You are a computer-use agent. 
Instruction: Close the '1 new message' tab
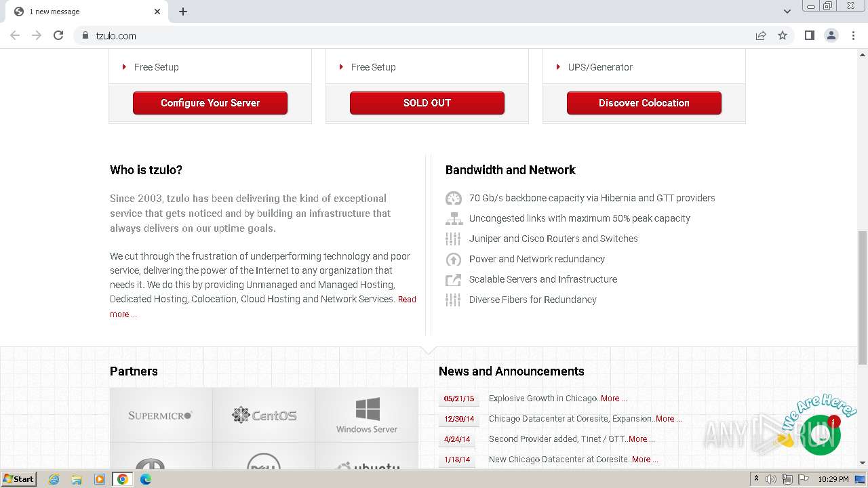pyautogui.click(x=157, y=12)
